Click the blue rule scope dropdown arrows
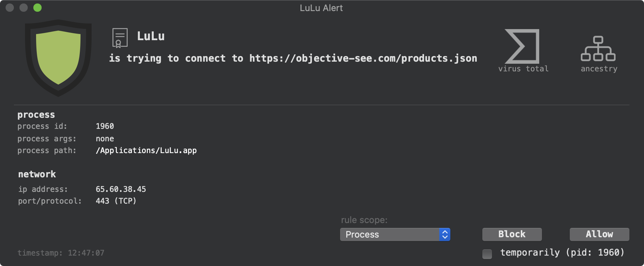This screenshot has width=644, height=266. point(444,234)
